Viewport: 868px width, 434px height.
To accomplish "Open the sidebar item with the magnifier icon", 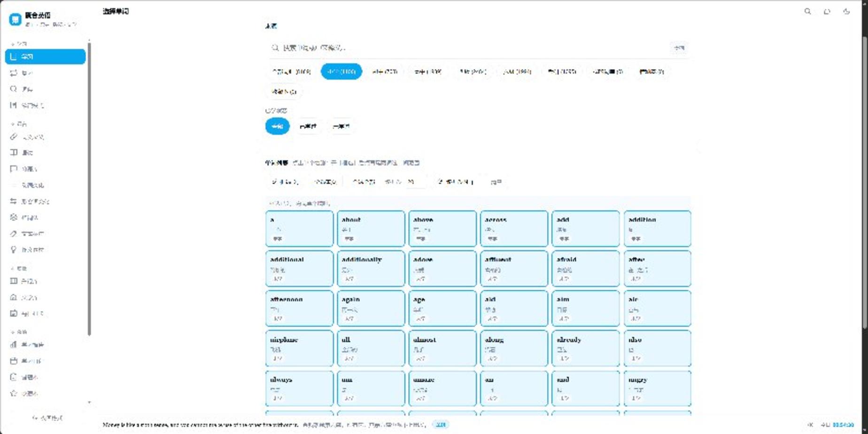I will [45, 89].
